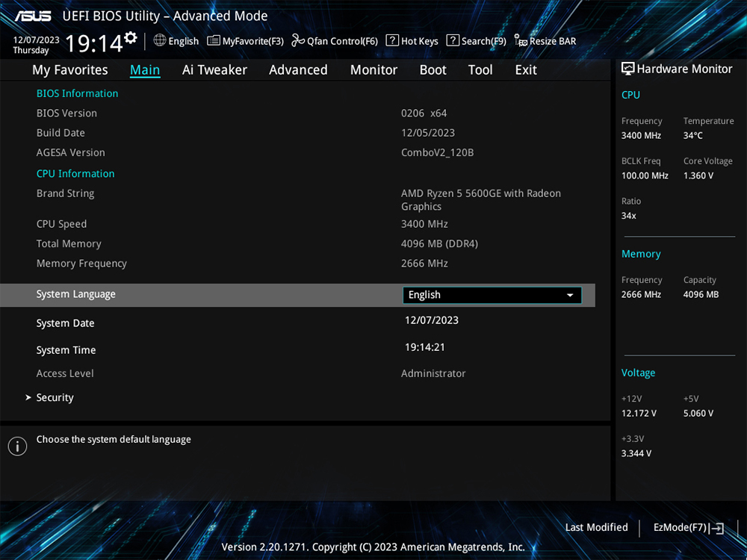Open the Boot tab
The width and height of the screenshot is (747, 560).
(x=433, y=69)
